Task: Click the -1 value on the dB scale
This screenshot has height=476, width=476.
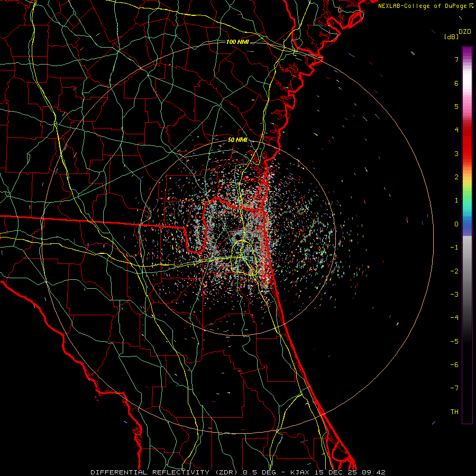Action: click(454, 248)
